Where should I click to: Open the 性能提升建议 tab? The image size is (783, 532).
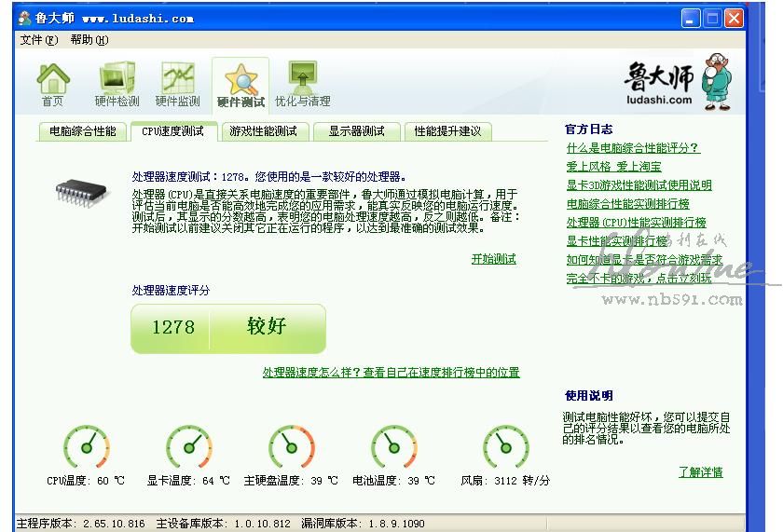447,131
